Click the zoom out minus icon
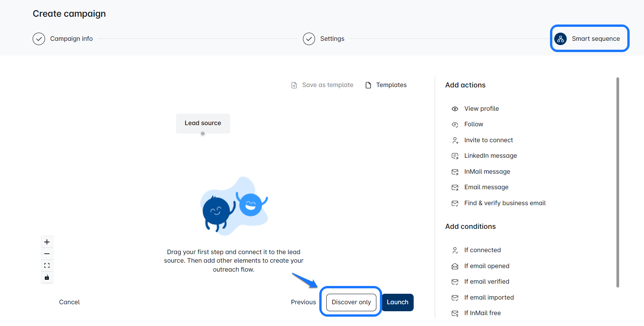Image resolution: width=644 pixels, height=326 pixels. 47,254
